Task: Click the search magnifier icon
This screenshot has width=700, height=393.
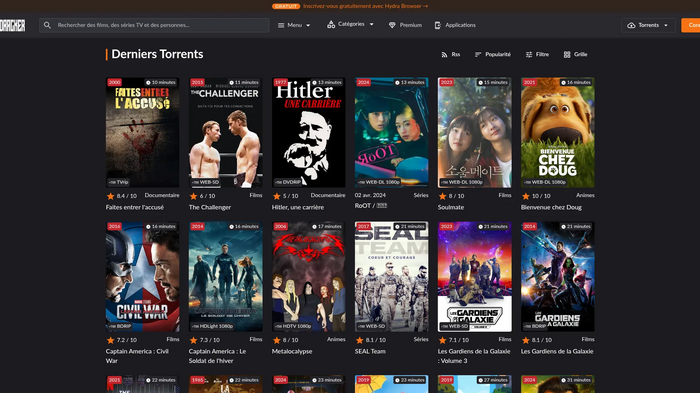Action: 47,25
